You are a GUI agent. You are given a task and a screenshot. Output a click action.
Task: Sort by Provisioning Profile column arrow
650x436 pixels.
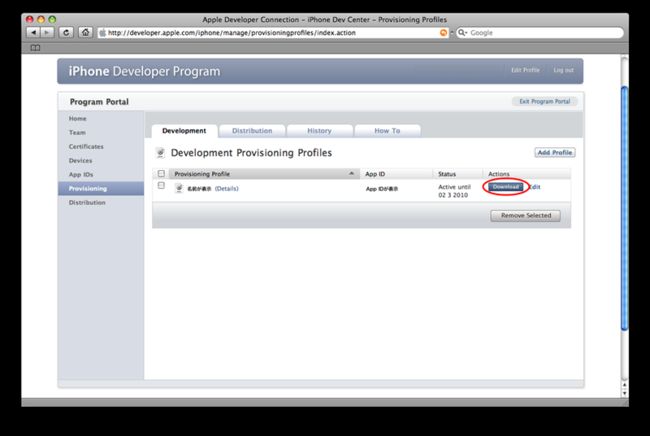point(352,173)
